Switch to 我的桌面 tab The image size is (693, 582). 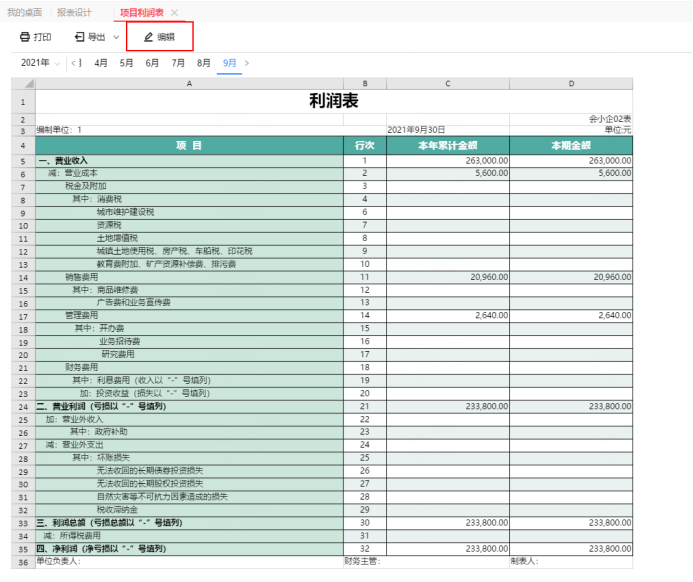pyautogui.click(x=25, y=12)
